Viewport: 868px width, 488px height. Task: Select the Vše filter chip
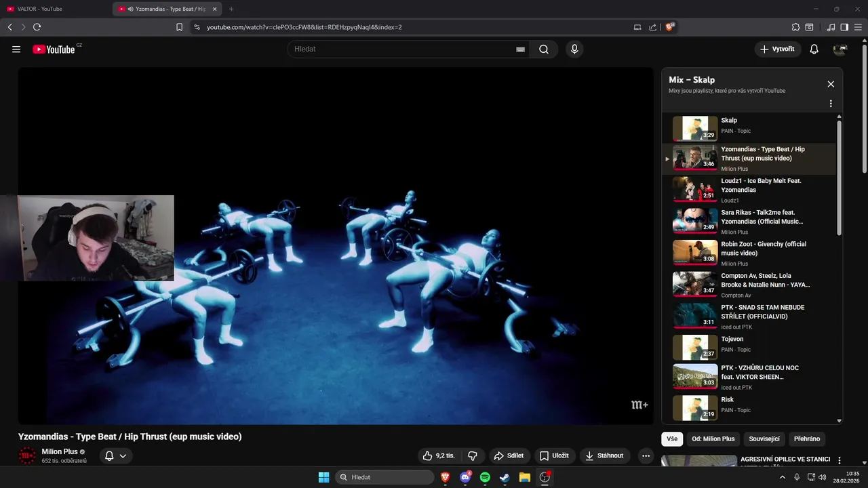click(672, 439)
